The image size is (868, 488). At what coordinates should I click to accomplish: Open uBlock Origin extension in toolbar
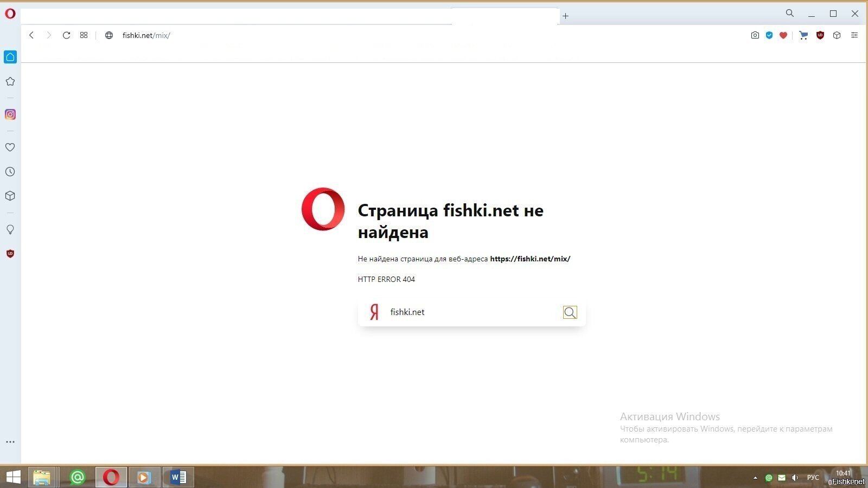click(820, 35)
